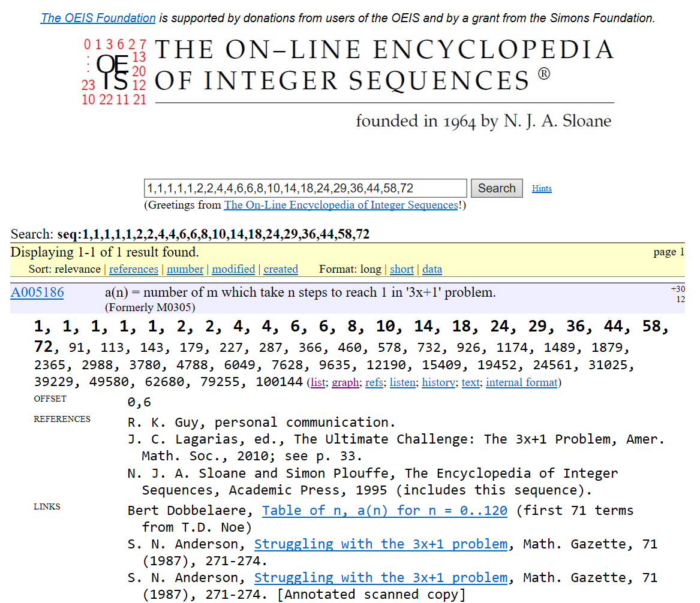The width and height of the screenshot is (700, 603).
Task: Click the '+30' label beside A005186
Action: click(x=678, y=289)
